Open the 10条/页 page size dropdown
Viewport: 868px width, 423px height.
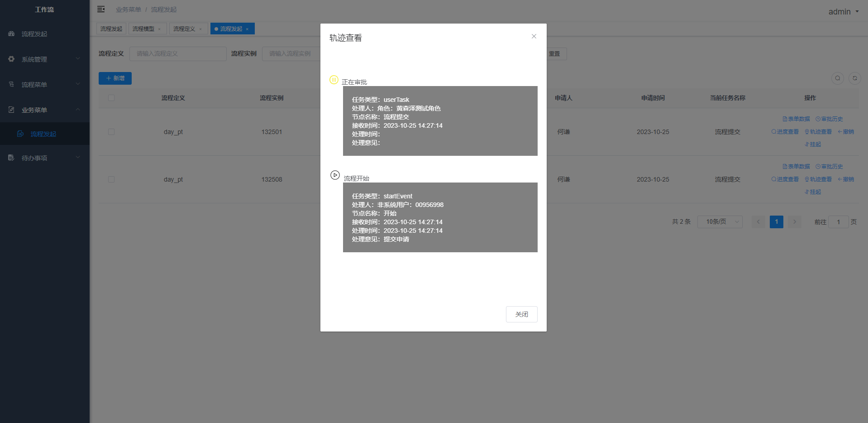(720, 222)
